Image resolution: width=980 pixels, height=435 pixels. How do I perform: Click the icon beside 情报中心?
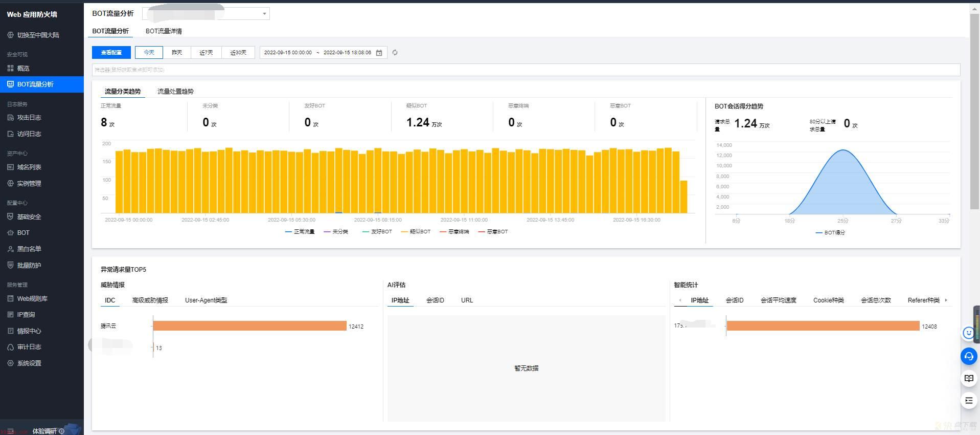point(10,331)
